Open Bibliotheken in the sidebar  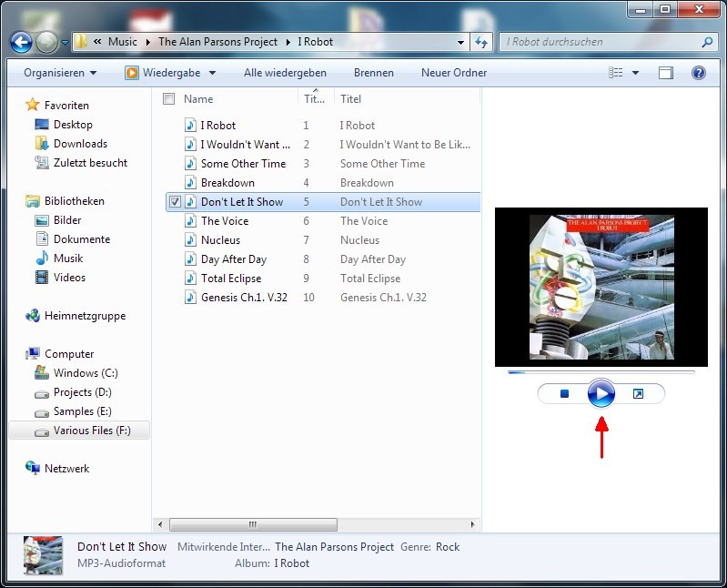tap(75, 201)
